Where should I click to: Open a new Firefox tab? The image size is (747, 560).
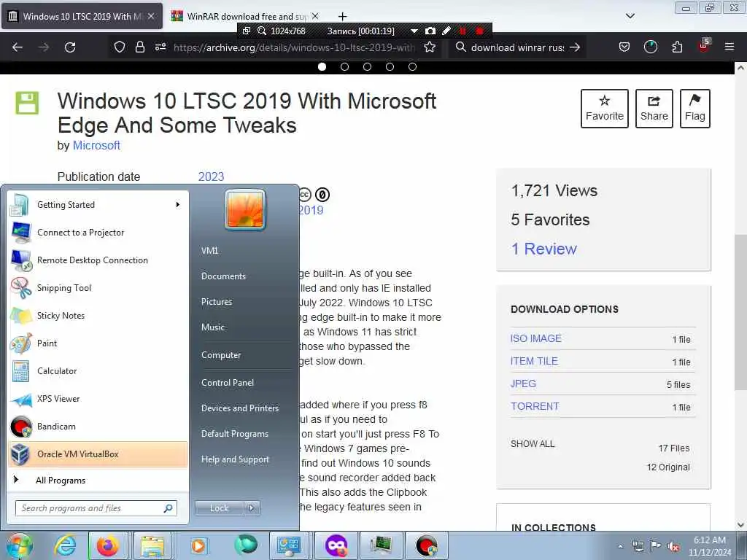coord(342,17)
